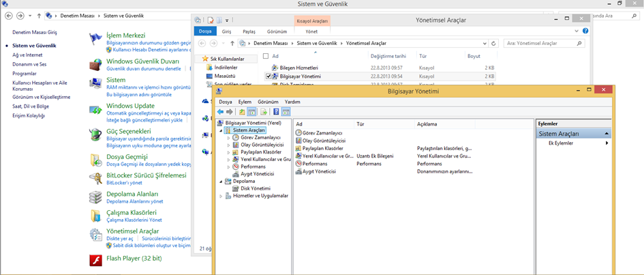The image size is (644, 275).
Task: Open Çalışma Klasörleri link
Action: [132, 213]
